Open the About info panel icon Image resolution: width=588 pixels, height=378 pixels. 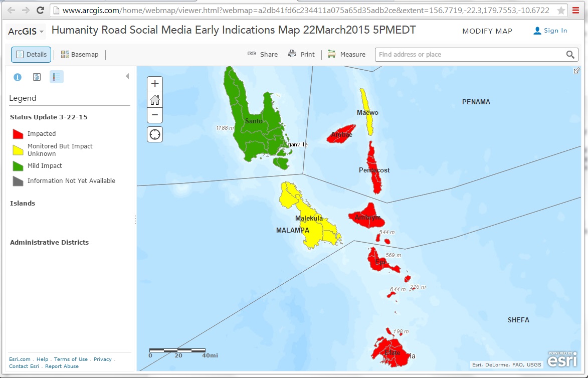[18, 77]
